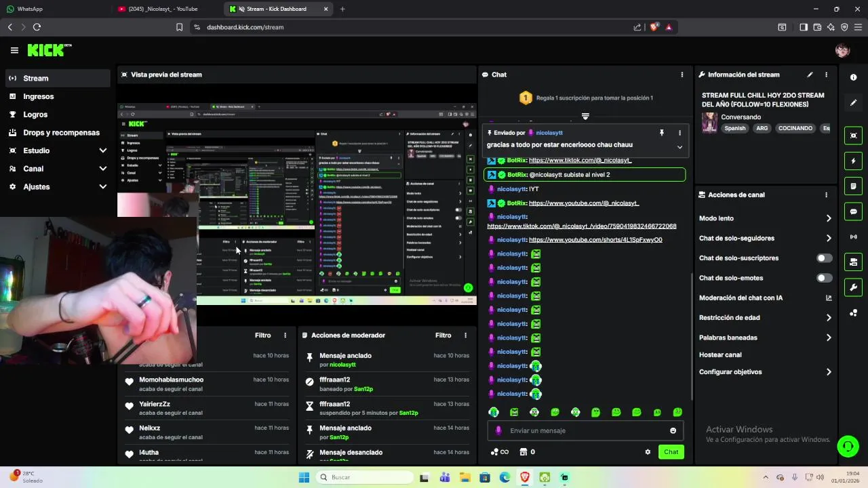This screenshot has height=488, width=868.
Task: Open Logros in the left sidebar
Action: coord(58,115)
